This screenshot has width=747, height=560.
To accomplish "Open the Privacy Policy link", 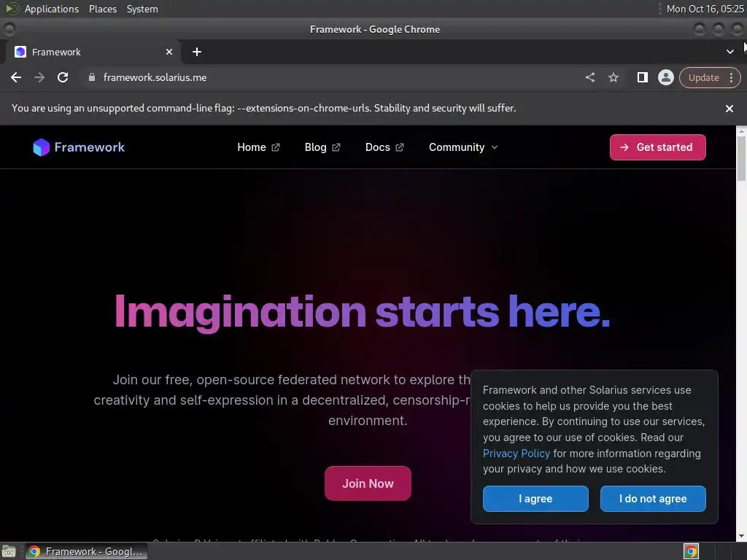I will point(516,454).
